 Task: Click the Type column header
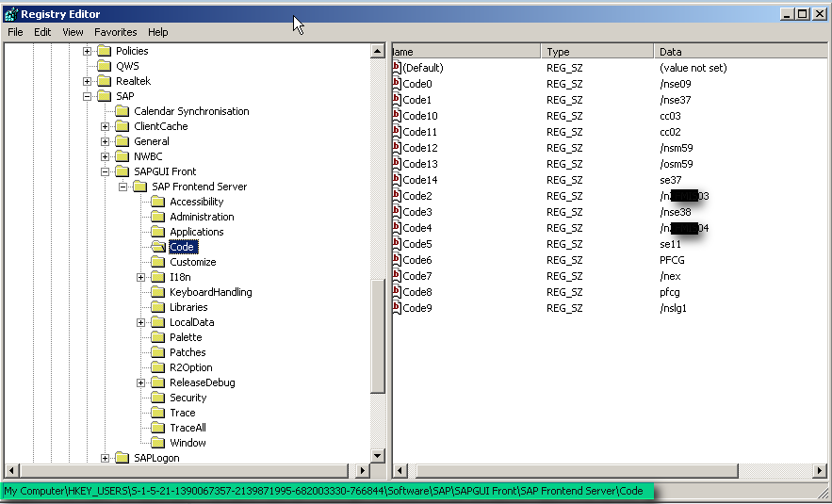click(597, 52)
